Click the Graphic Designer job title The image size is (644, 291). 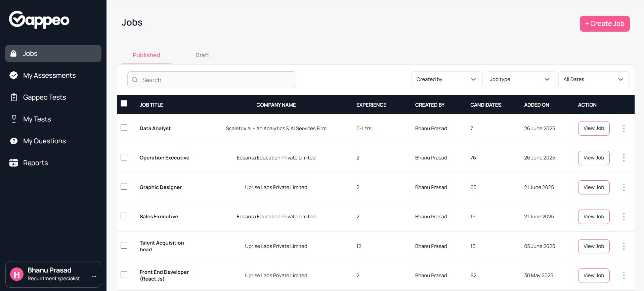[x=161, y=187]
